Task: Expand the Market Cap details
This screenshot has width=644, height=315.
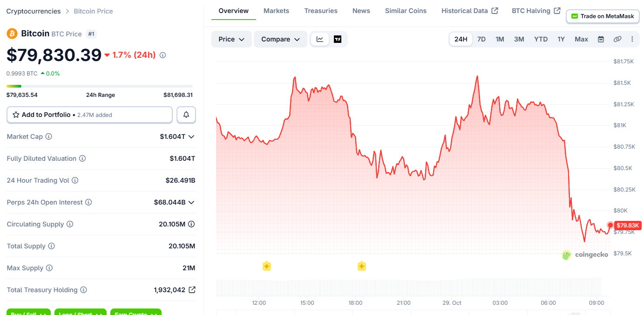Action: pyautogui.click(x=191, y=137)
